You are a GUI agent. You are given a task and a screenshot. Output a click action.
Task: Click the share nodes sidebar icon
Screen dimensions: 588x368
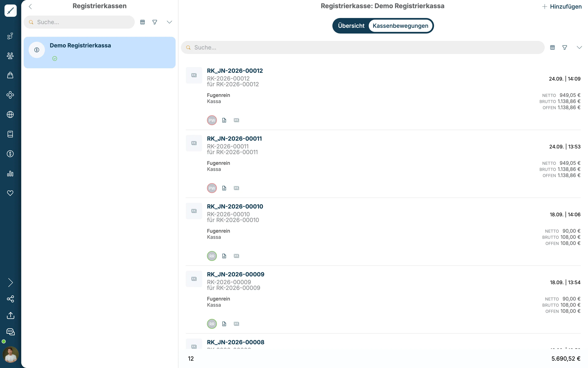10,299
